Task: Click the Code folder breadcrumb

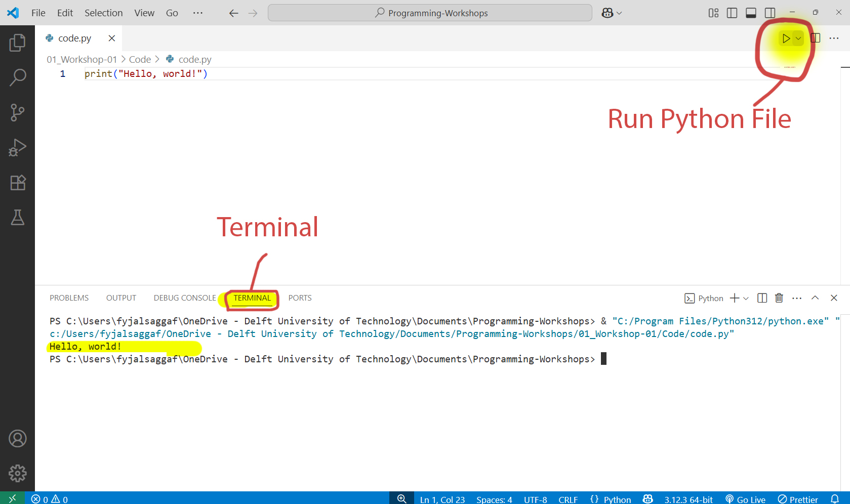Action: pyautogui.click(x=140, y=60)
